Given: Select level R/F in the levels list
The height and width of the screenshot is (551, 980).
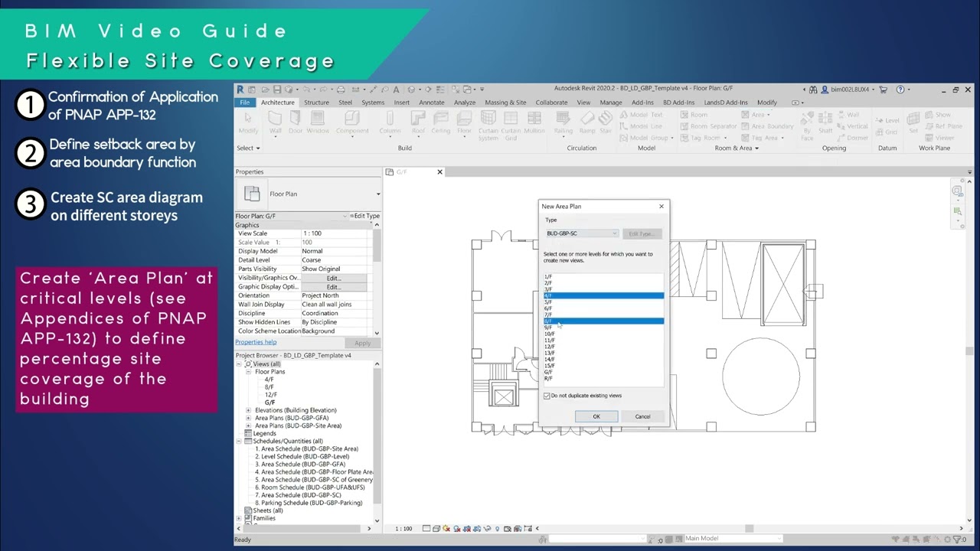Looking at the screenshot, I should click(x=548, y=378).
